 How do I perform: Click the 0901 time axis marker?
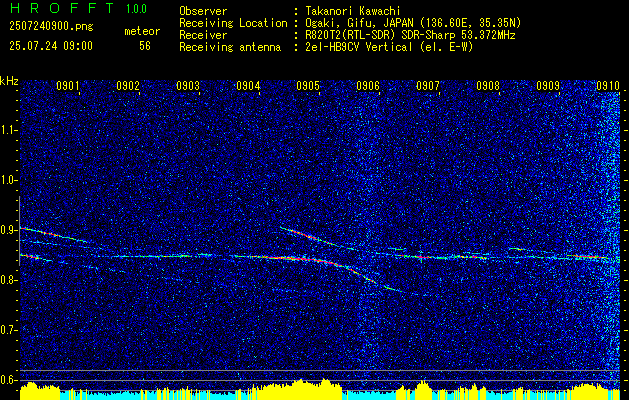(67, 85)
